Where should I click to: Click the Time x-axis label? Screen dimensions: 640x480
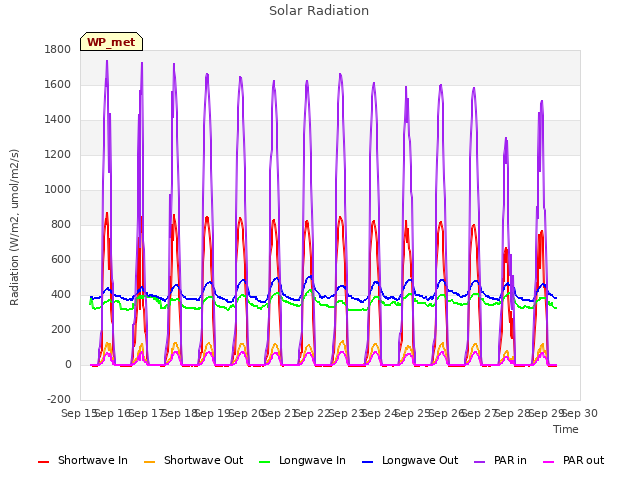click(566, 429)
